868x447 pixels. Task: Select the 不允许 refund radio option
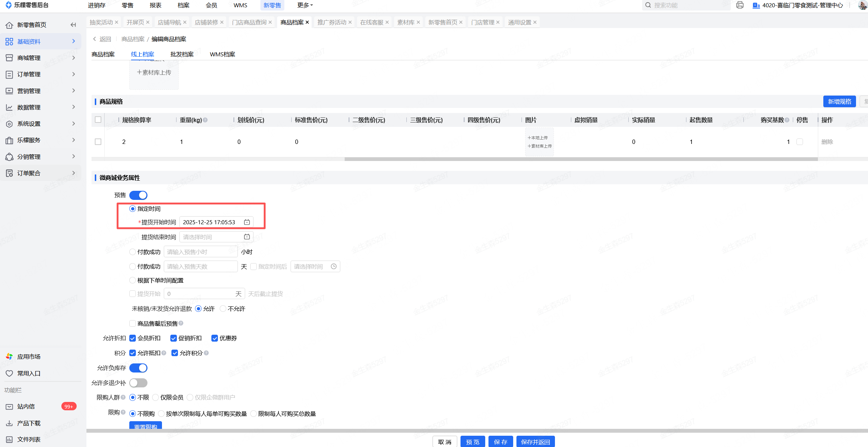[x=223, y=309]
